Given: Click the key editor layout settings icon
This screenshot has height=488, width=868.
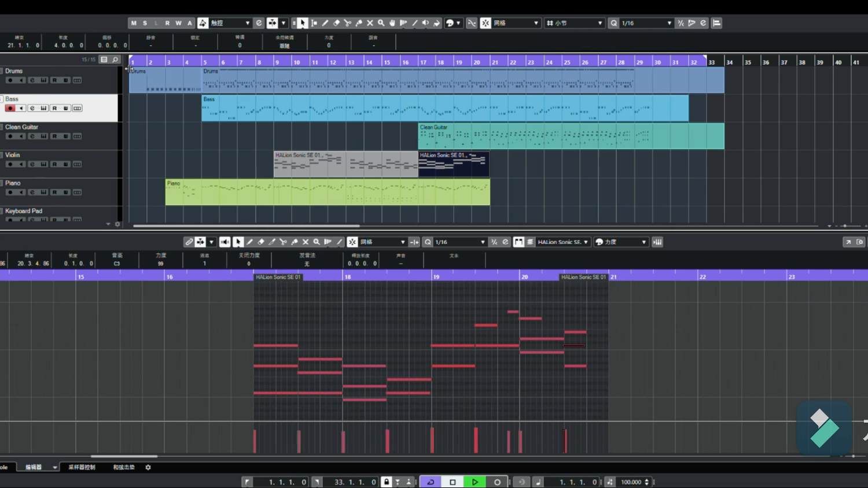Looking at the screenshot, I should tap(860, 242).
